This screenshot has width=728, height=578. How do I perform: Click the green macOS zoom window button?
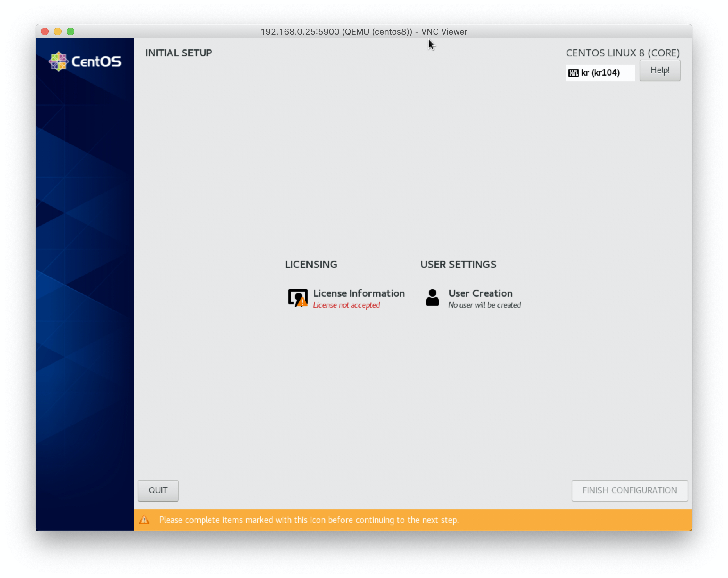point(70,31)
